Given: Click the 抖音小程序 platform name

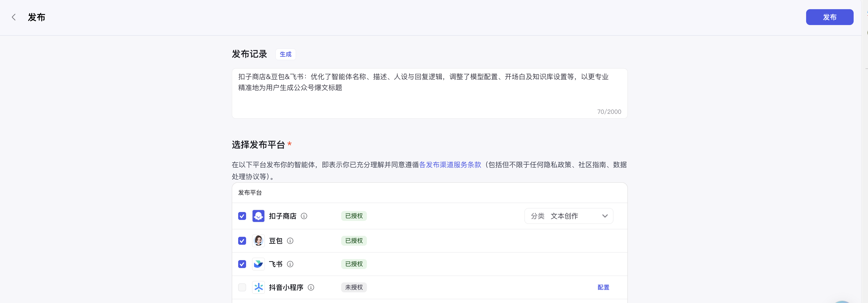Looking at the screenshot, I should (286, 287).
